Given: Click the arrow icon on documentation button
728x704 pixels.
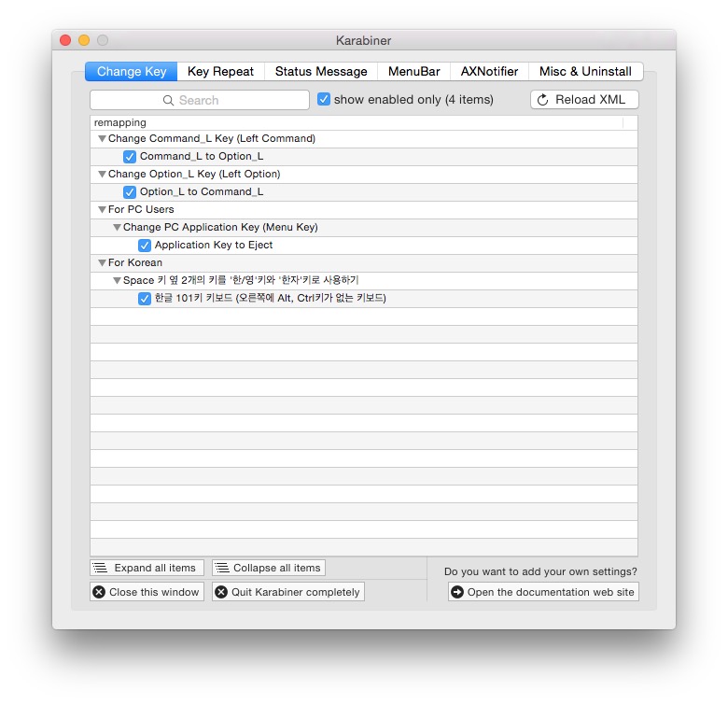Looking at the screenshot, I should click(457, 592).
